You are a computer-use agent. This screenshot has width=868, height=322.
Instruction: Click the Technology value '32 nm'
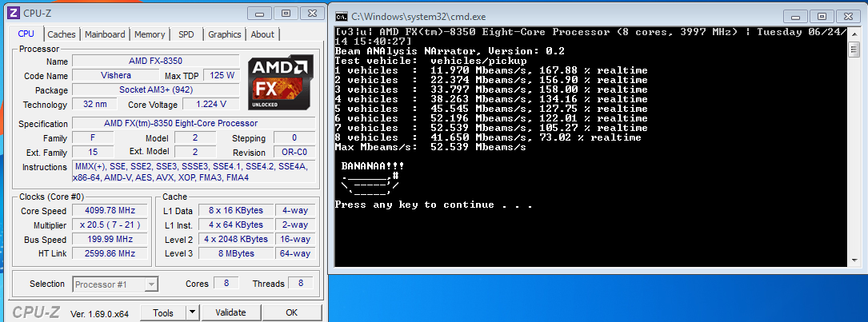coord(94,104)
